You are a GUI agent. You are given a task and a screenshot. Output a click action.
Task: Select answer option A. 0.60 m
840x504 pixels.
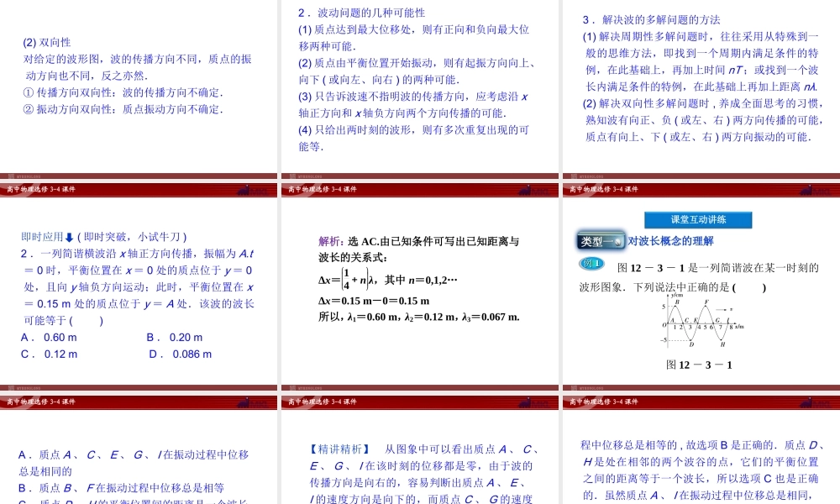point(46,337)
